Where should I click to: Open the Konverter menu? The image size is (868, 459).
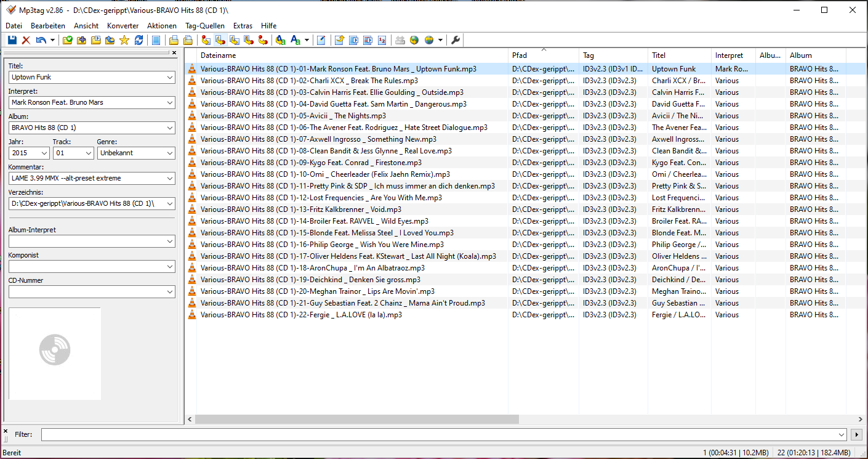(123, 26)
